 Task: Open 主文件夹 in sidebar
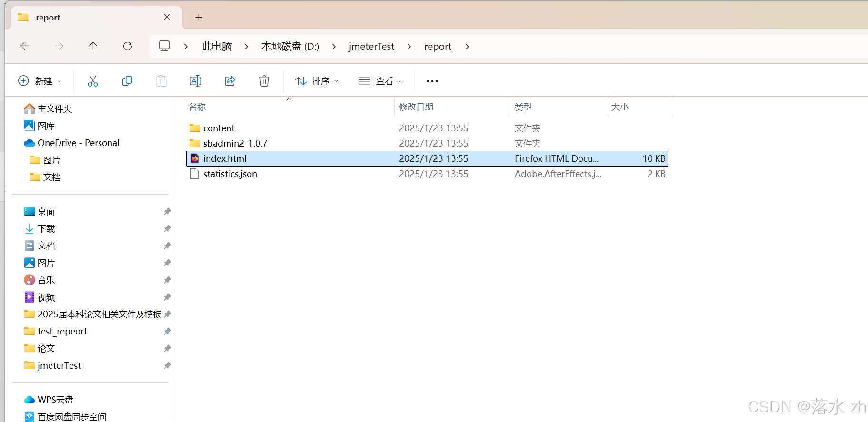55,109
